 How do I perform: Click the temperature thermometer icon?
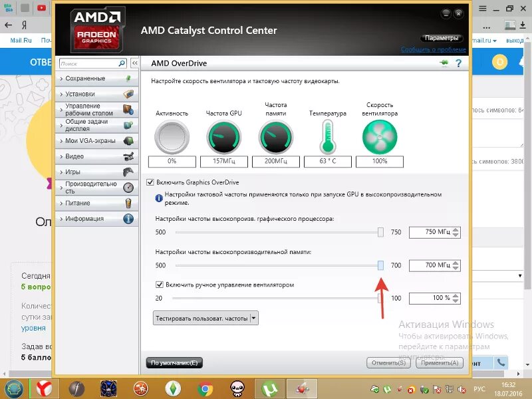click(x=328, y=137)
